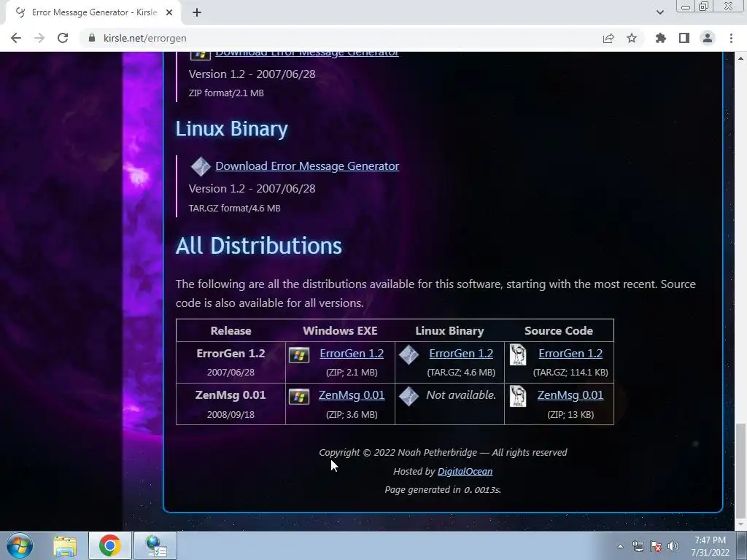The height and width of the screenshot is (560, 747).
Task: Bookmark this page with the star icon
Action: [x=632, y=38]
